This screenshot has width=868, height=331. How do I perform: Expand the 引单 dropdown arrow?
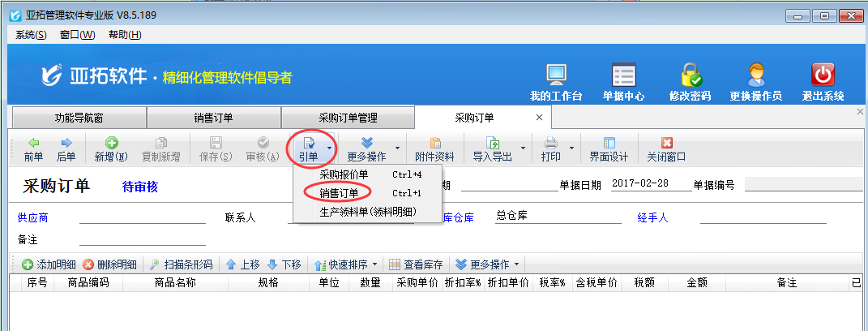(x=330, y=148)
